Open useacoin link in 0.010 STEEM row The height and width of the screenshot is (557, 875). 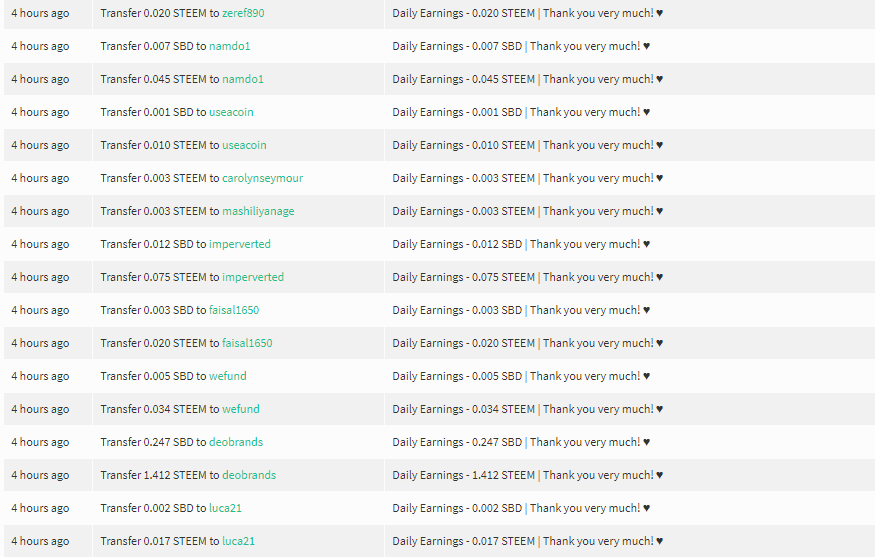click(x=244, y=145)
